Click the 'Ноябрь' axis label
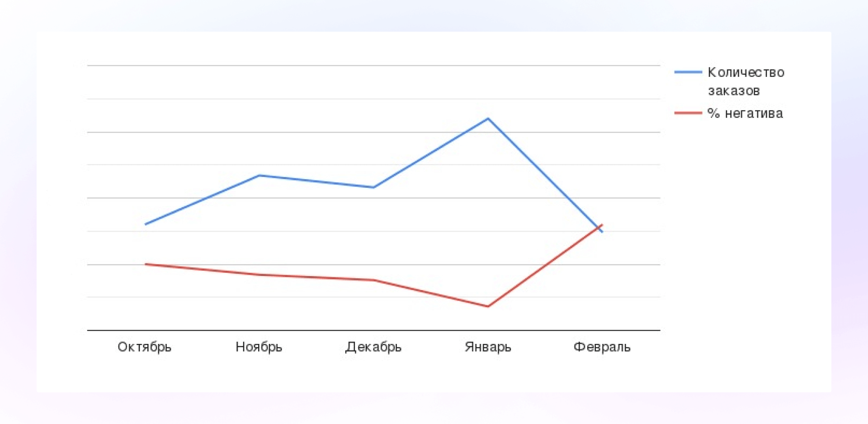Viewport: 868px width, 424px height. pyautogui.click(x=259, y=347)
